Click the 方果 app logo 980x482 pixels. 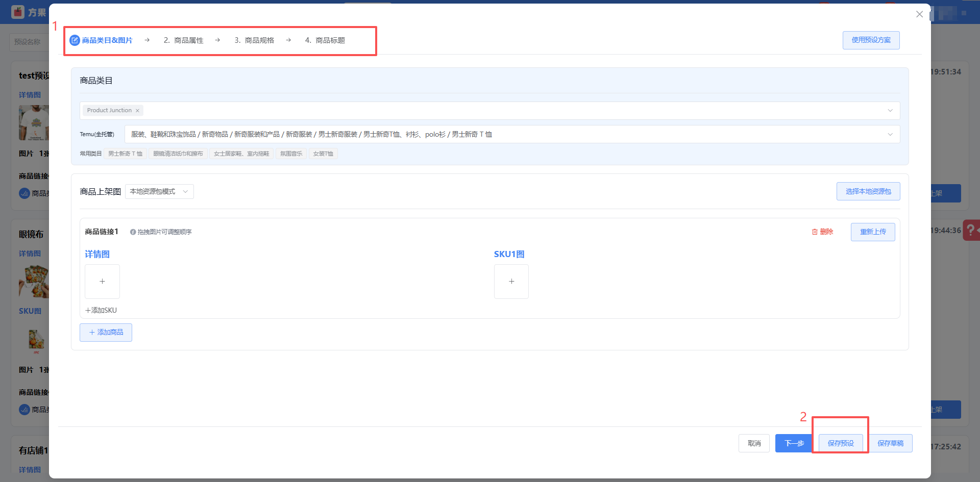pos(18,12)
